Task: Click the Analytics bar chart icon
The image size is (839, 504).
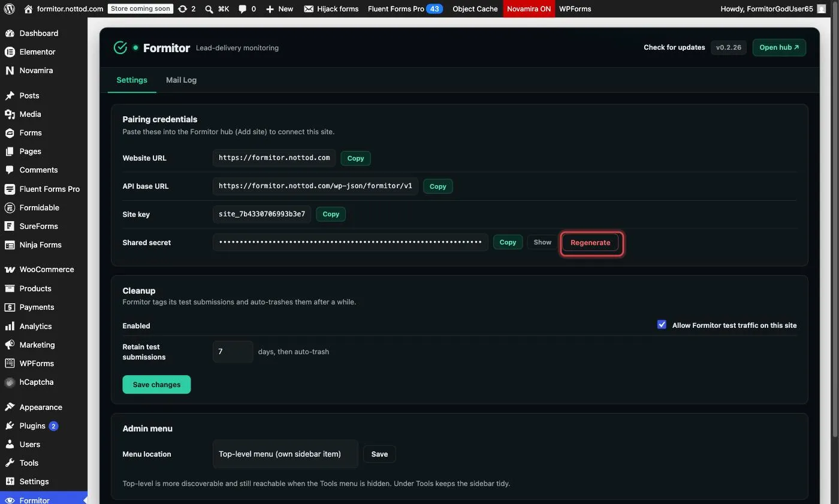Action: tap(10, 326)
